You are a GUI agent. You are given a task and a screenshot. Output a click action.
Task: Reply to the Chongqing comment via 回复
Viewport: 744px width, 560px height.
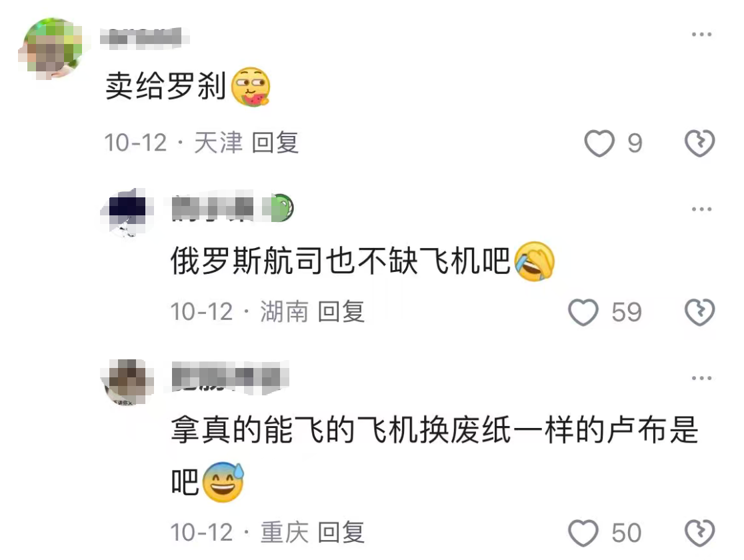[x=341, y=533]
